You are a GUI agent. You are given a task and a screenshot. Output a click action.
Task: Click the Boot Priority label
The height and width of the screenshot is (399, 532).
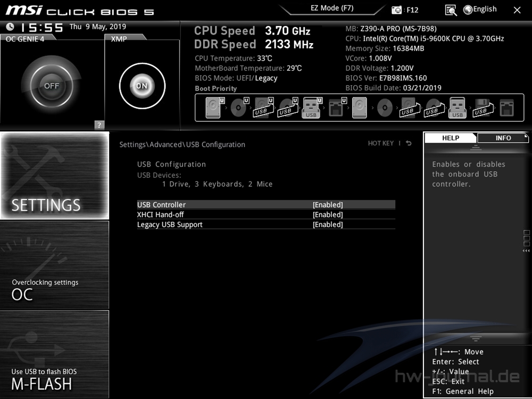(x=216, y=88)
